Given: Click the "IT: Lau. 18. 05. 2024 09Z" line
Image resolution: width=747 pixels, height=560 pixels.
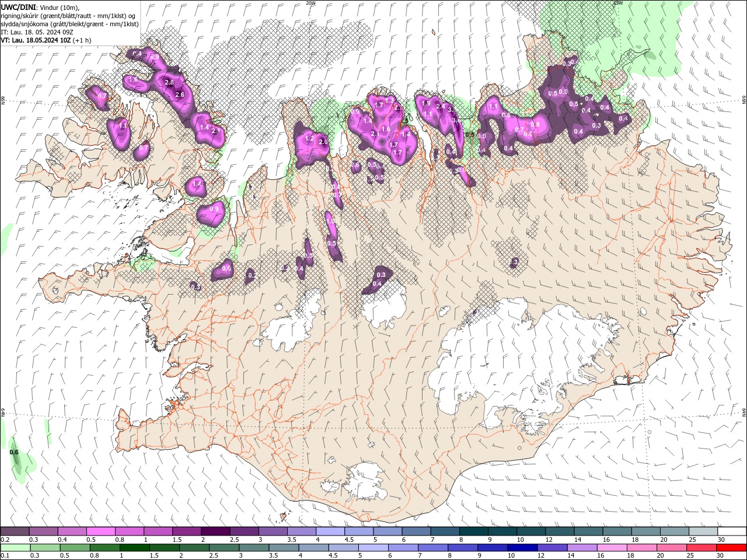Looking at the screenshot, I should (x=36, y=32).
